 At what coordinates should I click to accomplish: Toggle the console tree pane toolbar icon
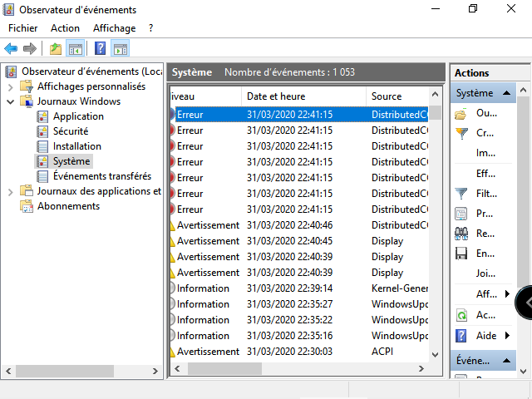[x=76, y=48]
